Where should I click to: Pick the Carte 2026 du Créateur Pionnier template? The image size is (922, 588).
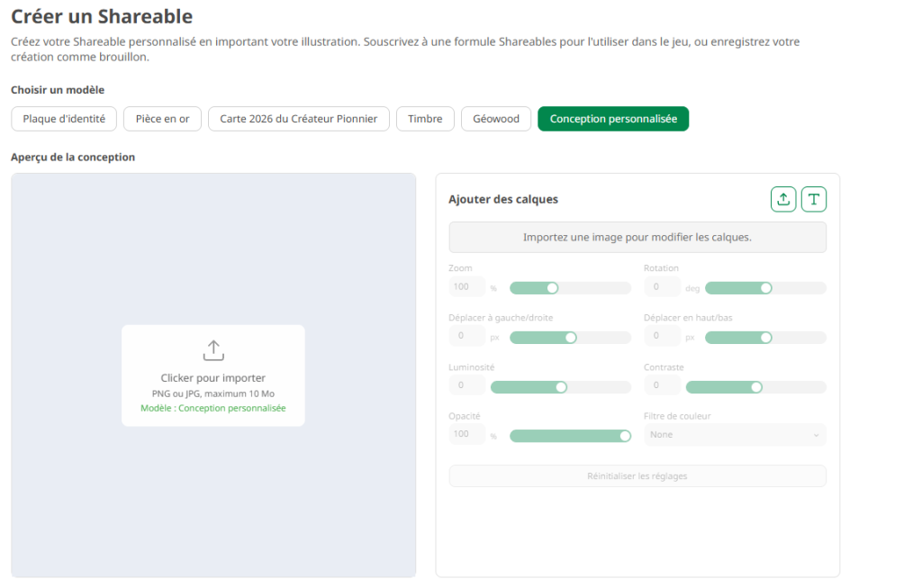[x=299, y=119]
